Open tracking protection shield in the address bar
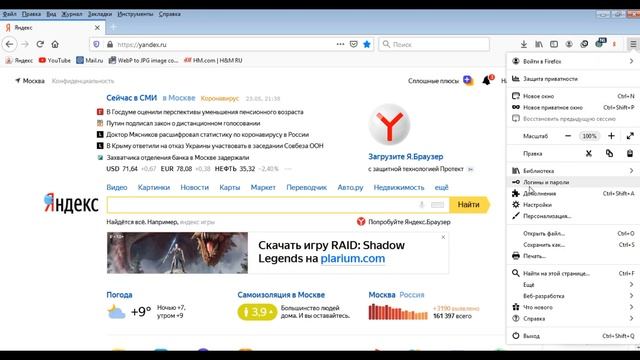Screen dimensions: 640x360 coord(96,44)
